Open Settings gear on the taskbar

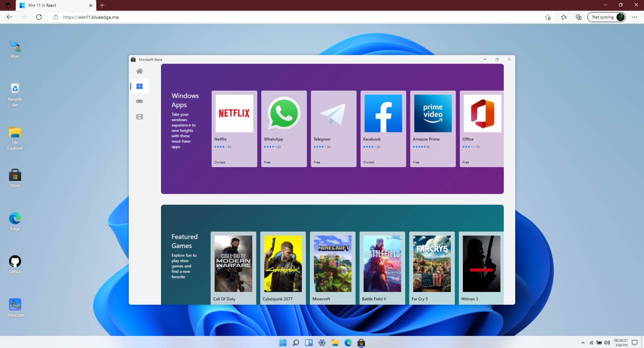(322, 343)
